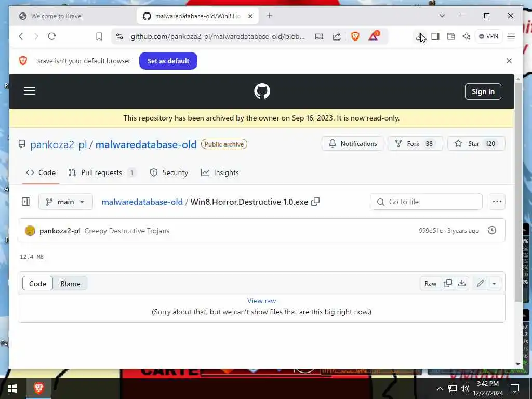Click the Raw button
Viewport: 532px width, 399px height.
pos(430,284)
